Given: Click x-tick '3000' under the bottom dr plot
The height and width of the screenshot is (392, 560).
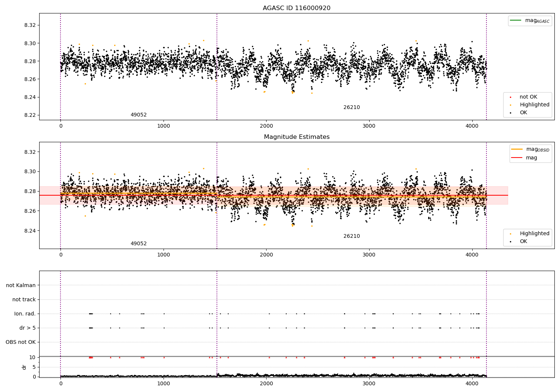Looking at the screenshot, I should tap(369, 383).
